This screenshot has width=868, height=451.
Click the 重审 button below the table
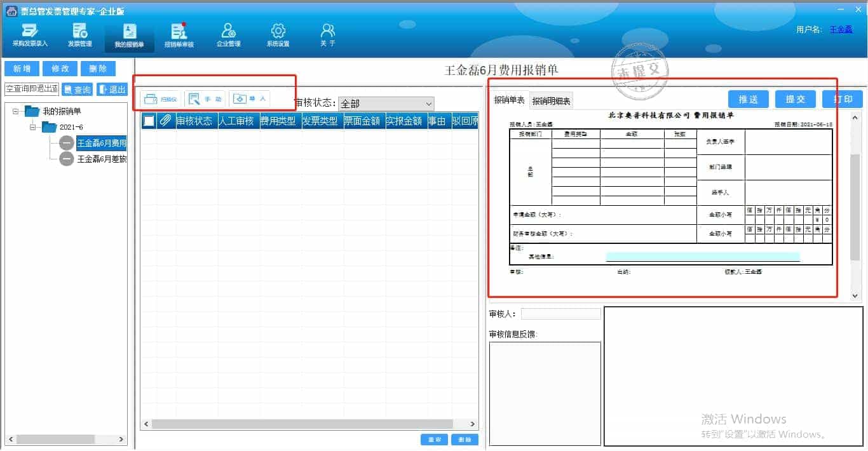coord(434,440)
